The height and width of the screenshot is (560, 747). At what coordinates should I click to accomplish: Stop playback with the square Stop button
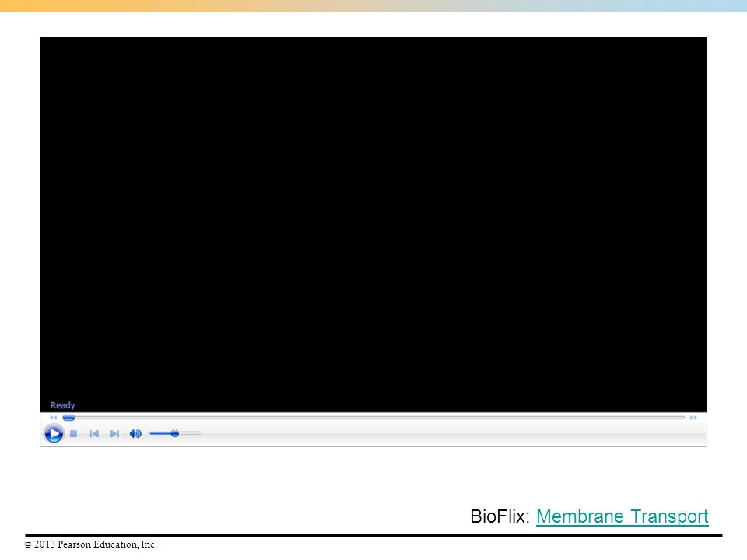click(73, 433)
